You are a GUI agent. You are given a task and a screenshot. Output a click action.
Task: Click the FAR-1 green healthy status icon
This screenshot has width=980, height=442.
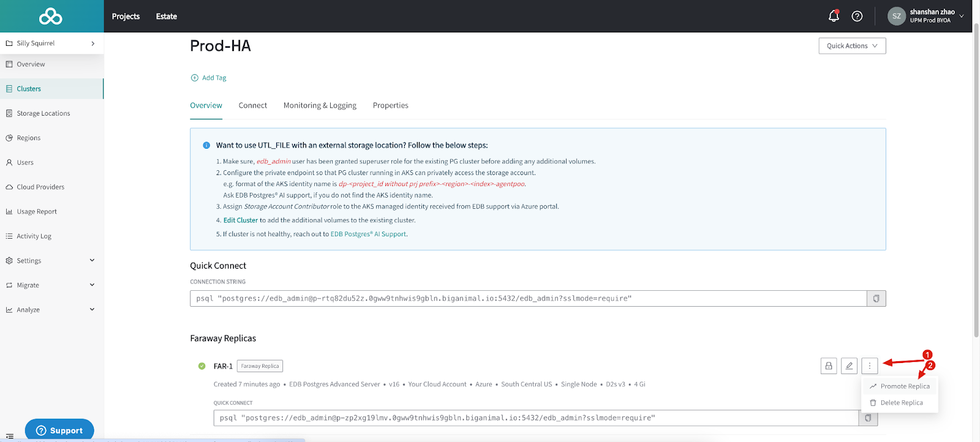[x=202, y=366]
